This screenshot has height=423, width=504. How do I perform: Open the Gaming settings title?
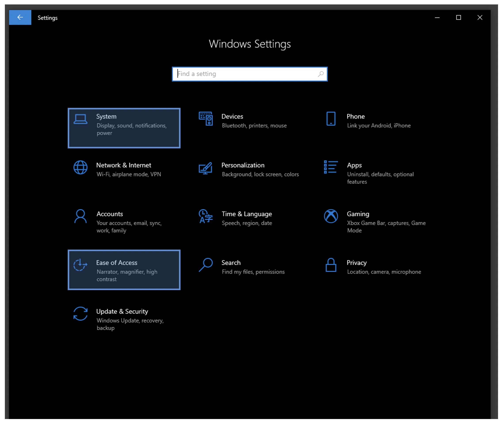(x=358, y=214)
